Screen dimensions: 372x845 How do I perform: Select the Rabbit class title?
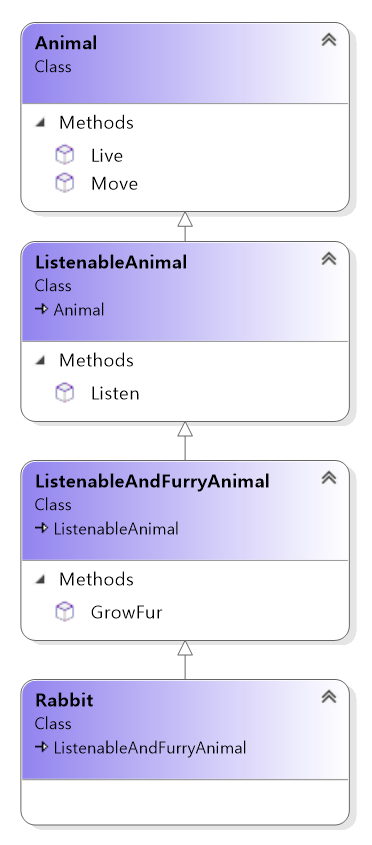coord(64,700)
